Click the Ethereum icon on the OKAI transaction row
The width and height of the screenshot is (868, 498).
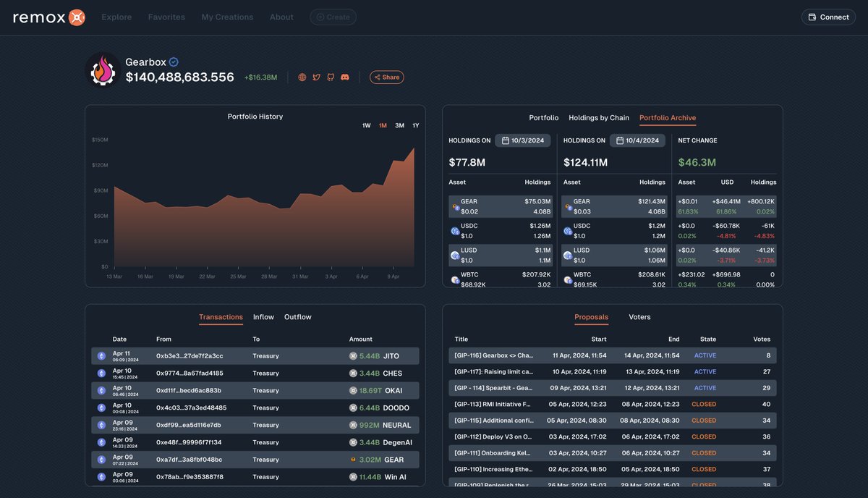[x=102, y=391]
